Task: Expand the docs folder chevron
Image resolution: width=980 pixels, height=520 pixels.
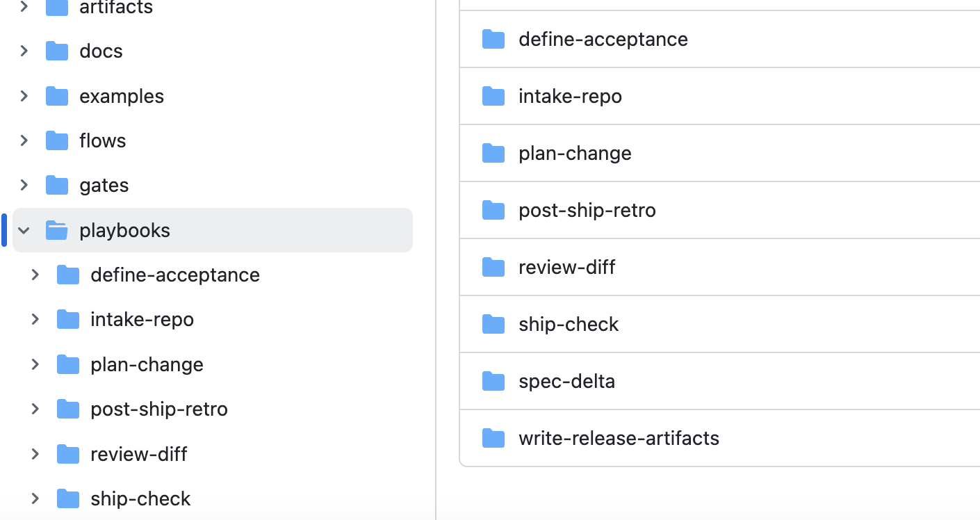Action: click(x=24, y=50)
